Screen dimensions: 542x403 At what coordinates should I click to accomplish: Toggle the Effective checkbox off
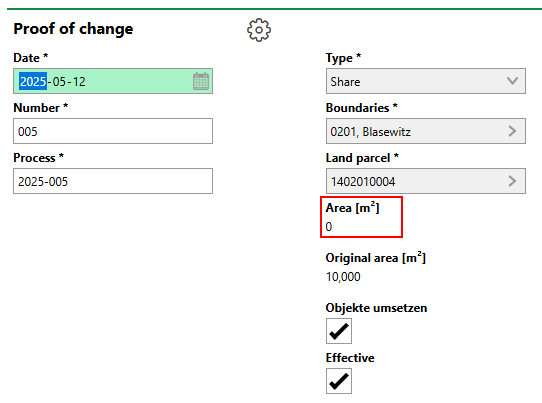339,381
